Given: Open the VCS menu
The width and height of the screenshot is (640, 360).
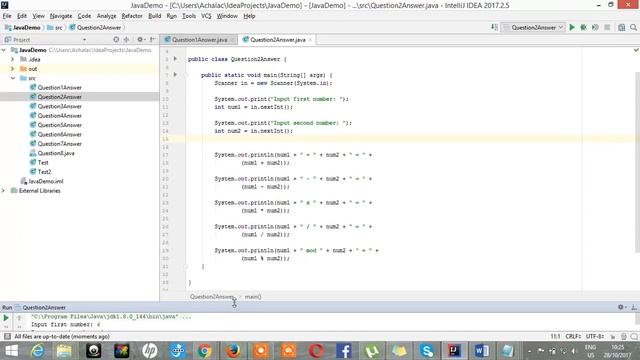Looking at the screenshot, I should point(206,16).
